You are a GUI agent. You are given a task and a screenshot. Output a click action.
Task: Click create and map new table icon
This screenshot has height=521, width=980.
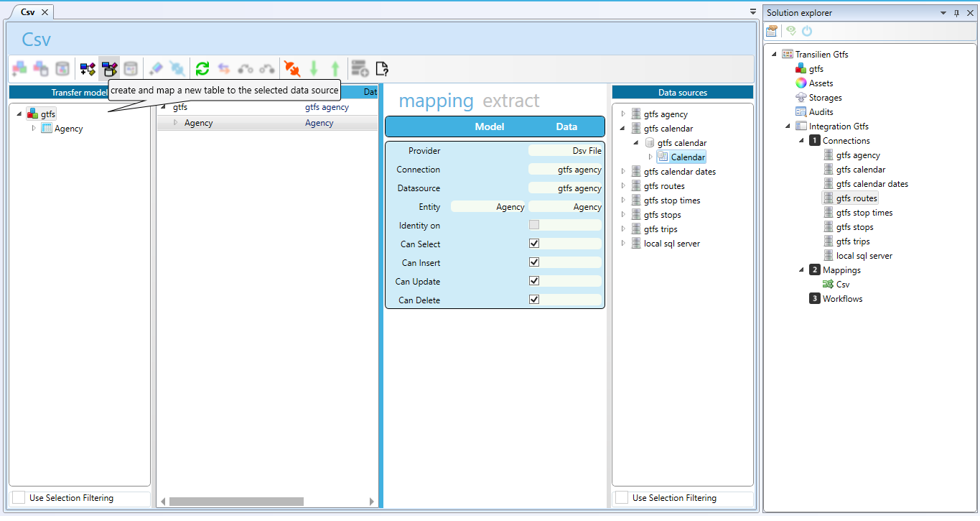(109, 68)
